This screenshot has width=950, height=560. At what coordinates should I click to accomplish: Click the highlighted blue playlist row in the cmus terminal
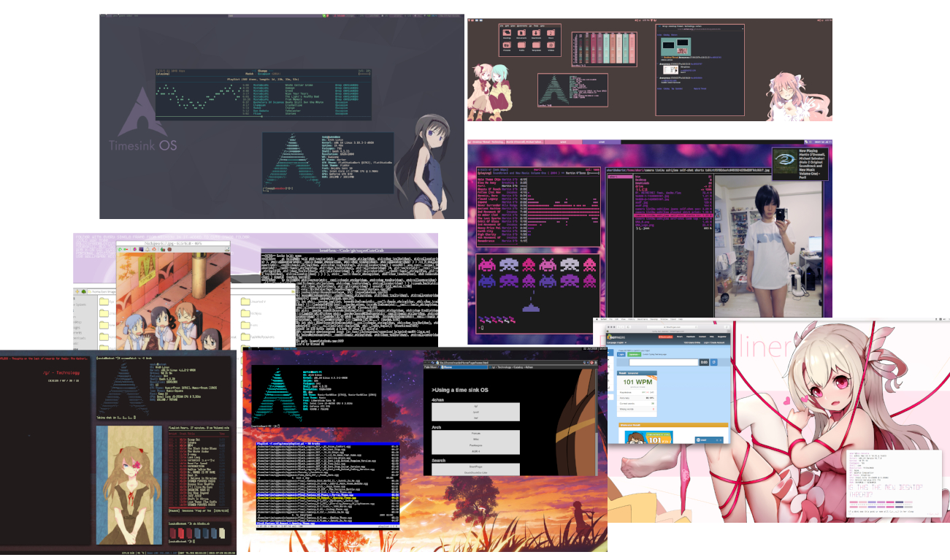[x=328, y=495]
